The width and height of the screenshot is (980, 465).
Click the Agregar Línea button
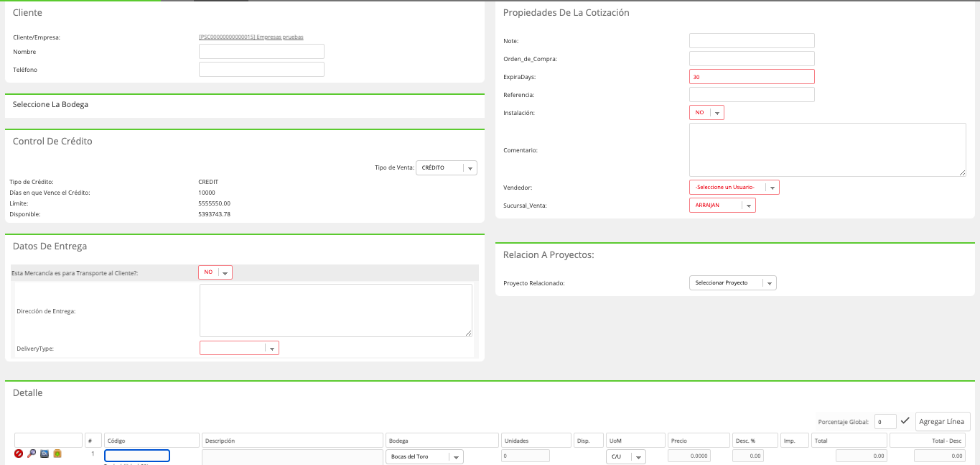(943, 421)
